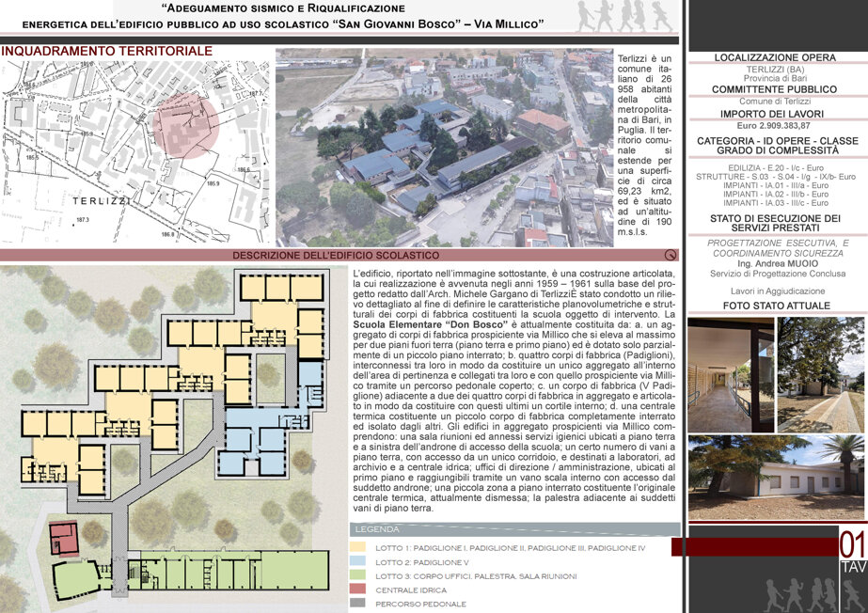868x613 pixels.
Task: Click the red highlighted circle on map
Action: point(186,126)
